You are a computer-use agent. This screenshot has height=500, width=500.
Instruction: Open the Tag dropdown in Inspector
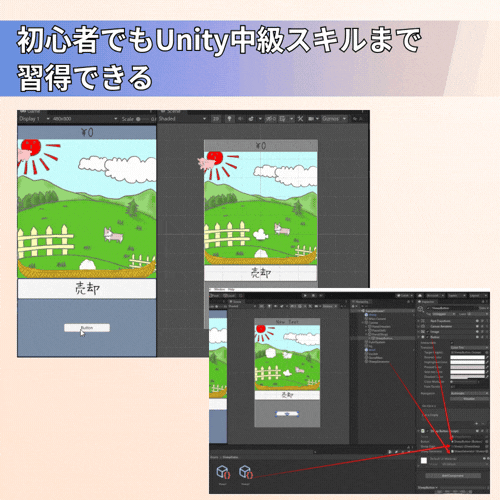[x=444, y=314]
